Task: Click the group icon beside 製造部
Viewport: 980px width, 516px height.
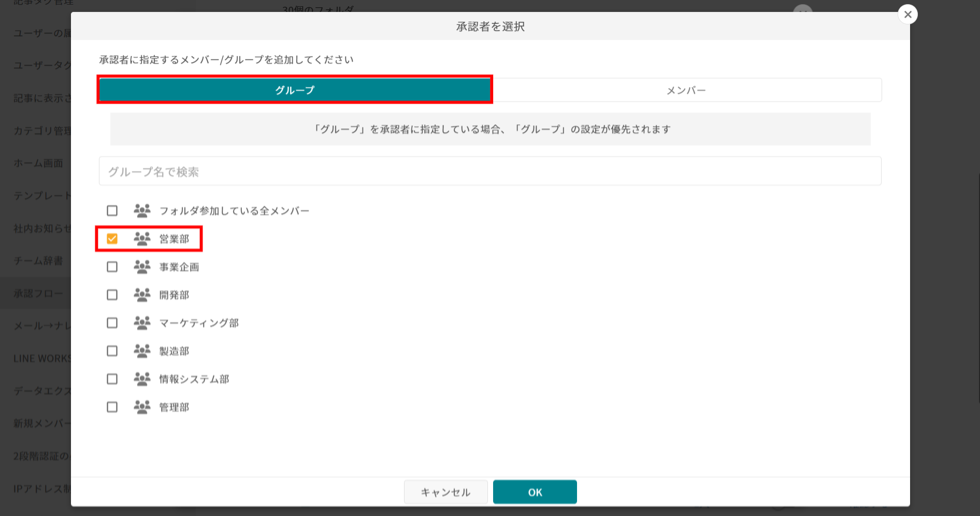Action: click(142, 351)
